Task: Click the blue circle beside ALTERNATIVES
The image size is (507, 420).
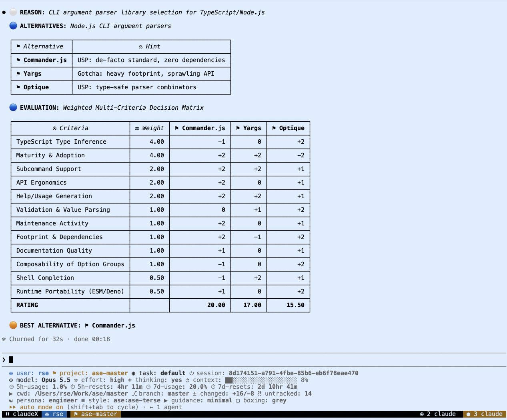Action: click(13, 26)
